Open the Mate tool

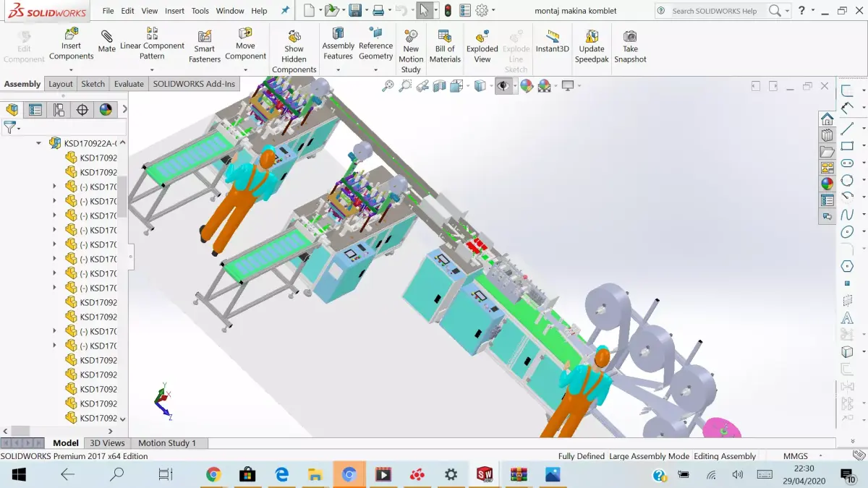coord(106,40)
